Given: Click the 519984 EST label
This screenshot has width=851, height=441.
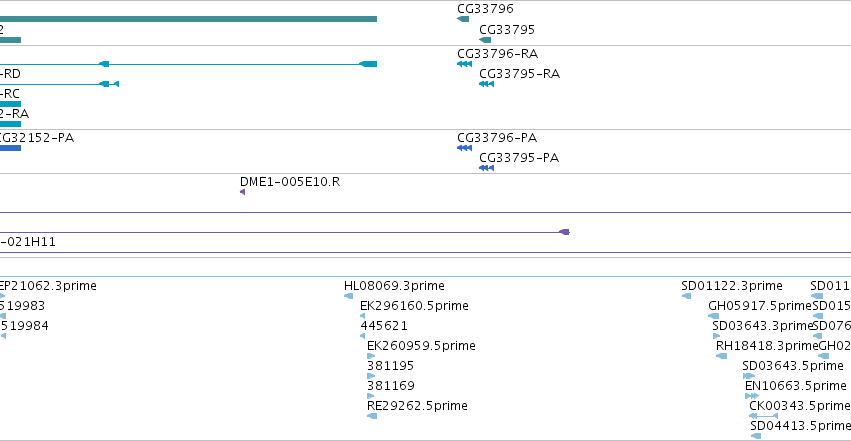Looking at the screenshot, I should pyautogui.click(x=24, y=326).
